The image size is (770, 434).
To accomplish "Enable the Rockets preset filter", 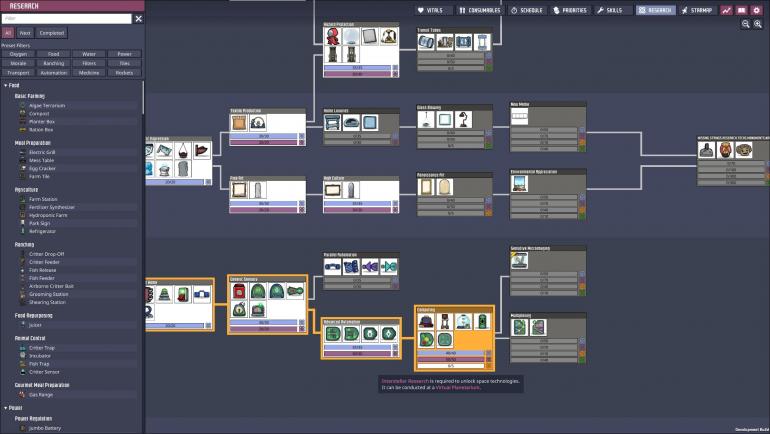I will click(124, 72).
